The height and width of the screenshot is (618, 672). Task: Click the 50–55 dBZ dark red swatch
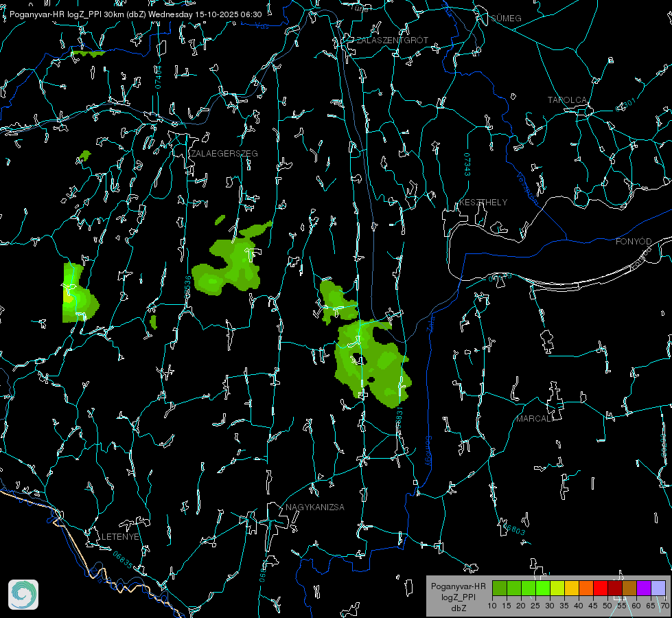615,588
